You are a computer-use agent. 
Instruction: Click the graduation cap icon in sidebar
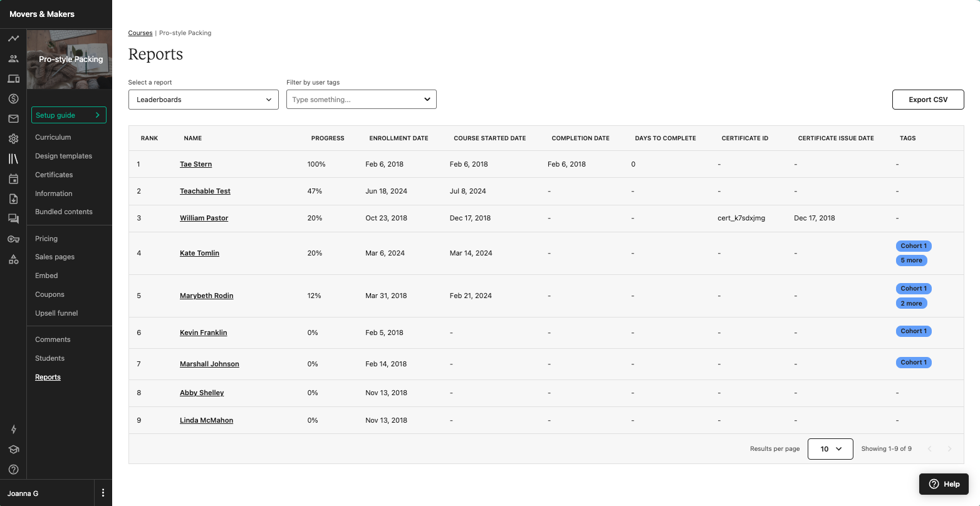tap(13, 450)
